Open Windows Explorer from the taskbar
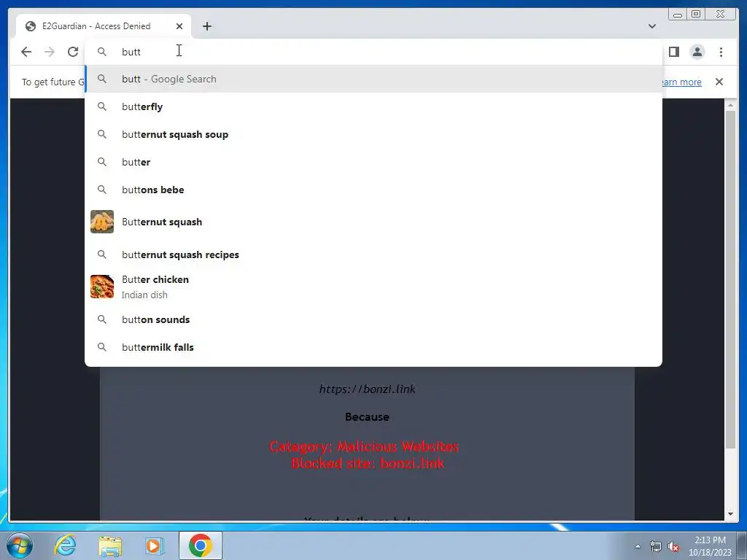This screenshot has width=747, height=560. 110,545
